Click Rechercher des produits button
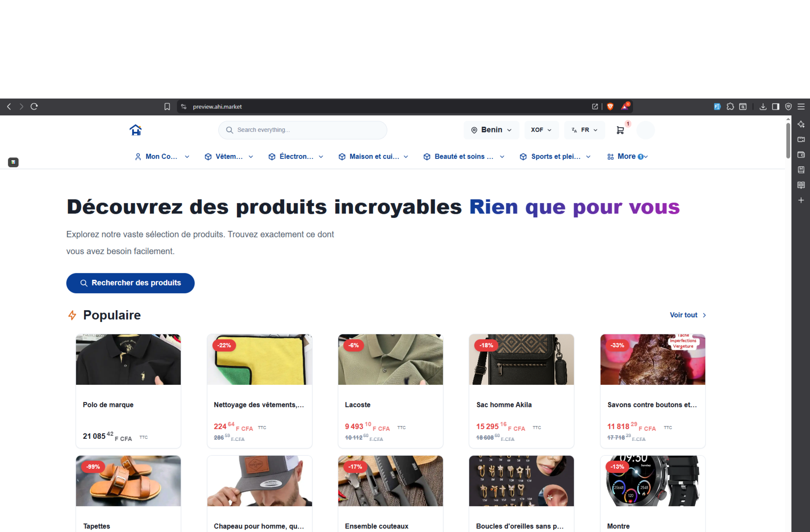 [x=130, y=283]
